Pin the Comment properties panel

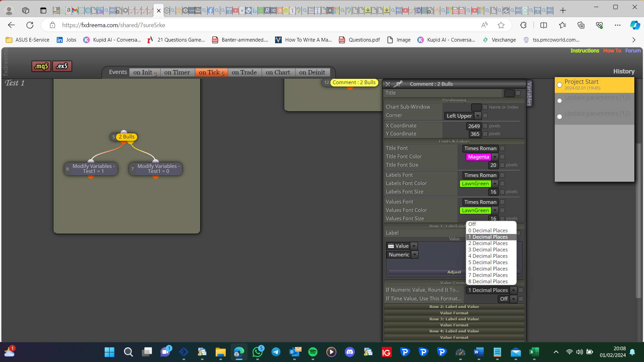398,84
